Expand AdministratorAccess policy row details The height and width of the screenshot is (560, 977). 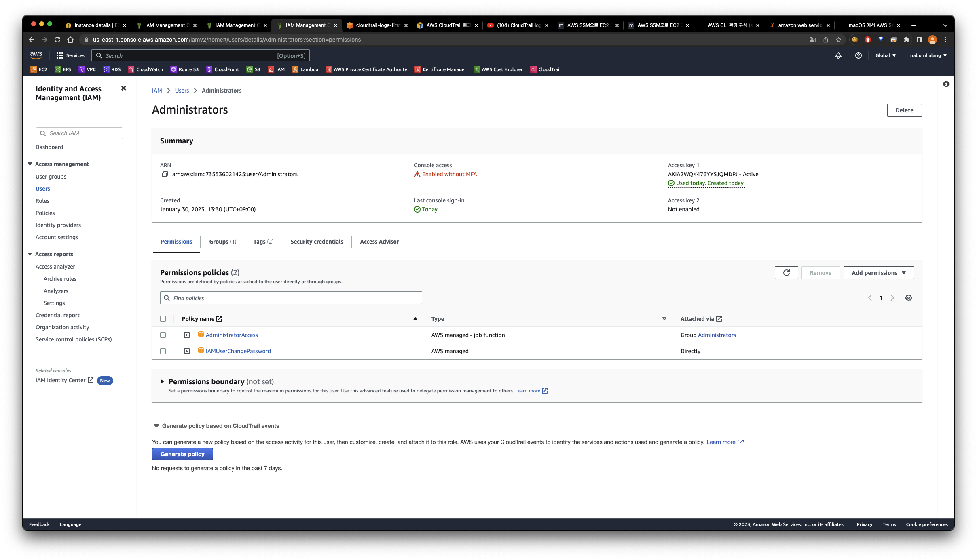pos(187,335)
